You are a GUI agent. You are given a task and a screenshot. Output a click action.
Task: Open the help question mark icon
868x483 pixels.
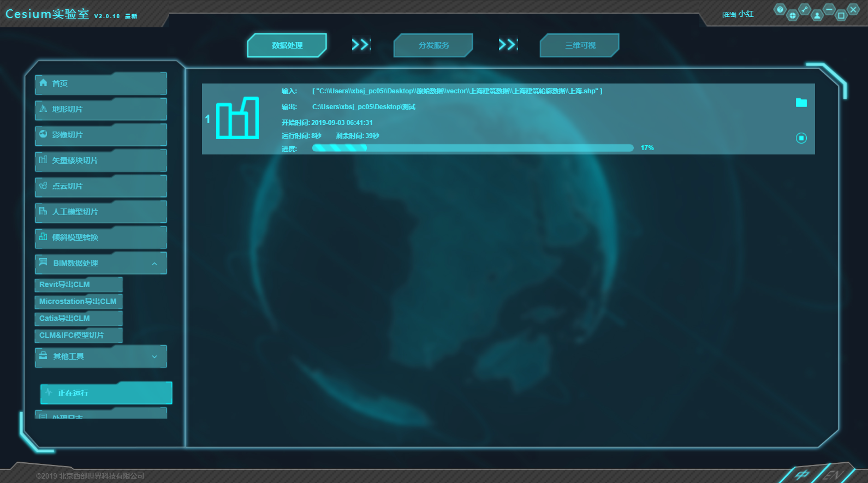[780, 9]
